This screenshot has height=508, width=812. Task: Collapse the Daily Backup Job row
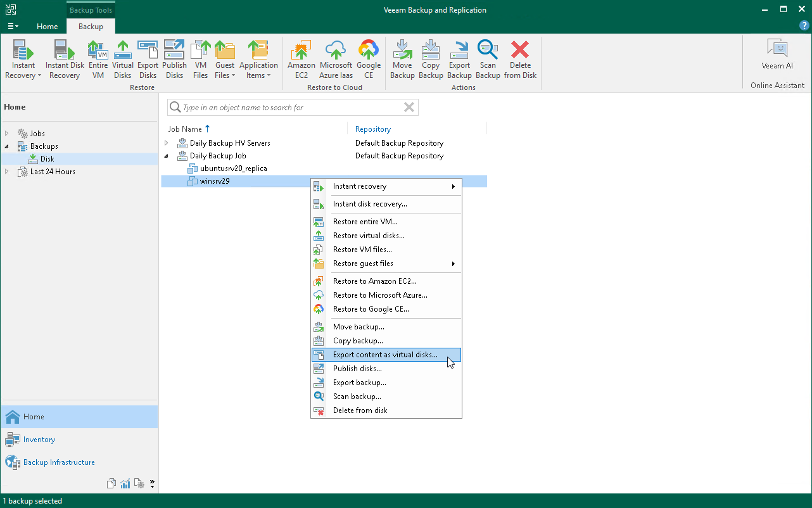click(167, 156)
